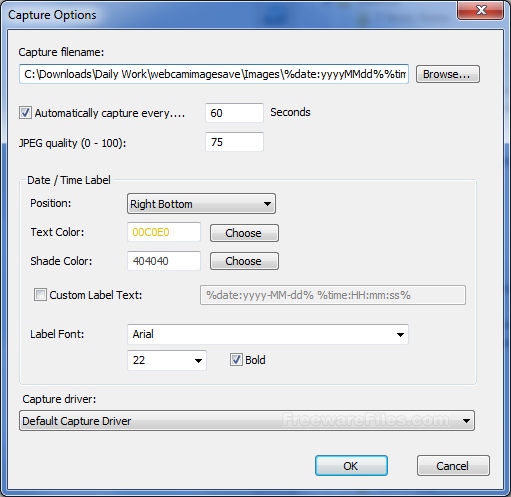Click the Cancel button
This screenshot has width=511, height=497.
[x=453, y=466]
